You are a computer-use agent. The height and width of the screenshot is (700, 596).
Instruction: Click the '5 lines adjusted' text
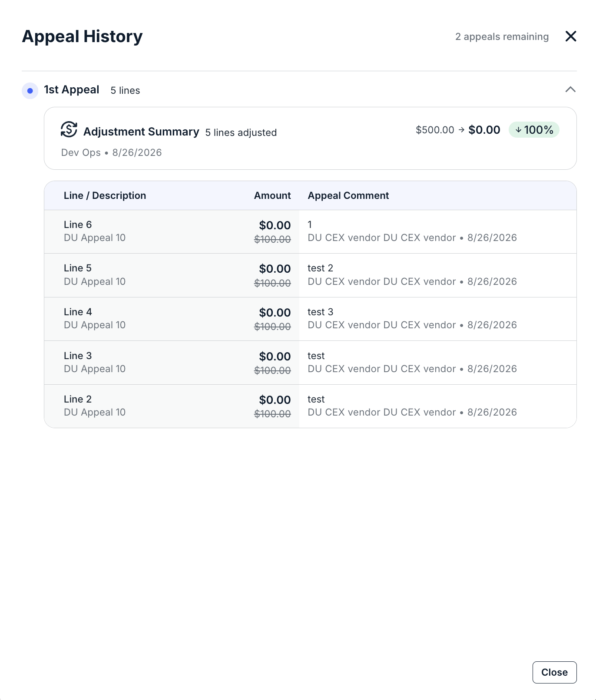point(241,132)
